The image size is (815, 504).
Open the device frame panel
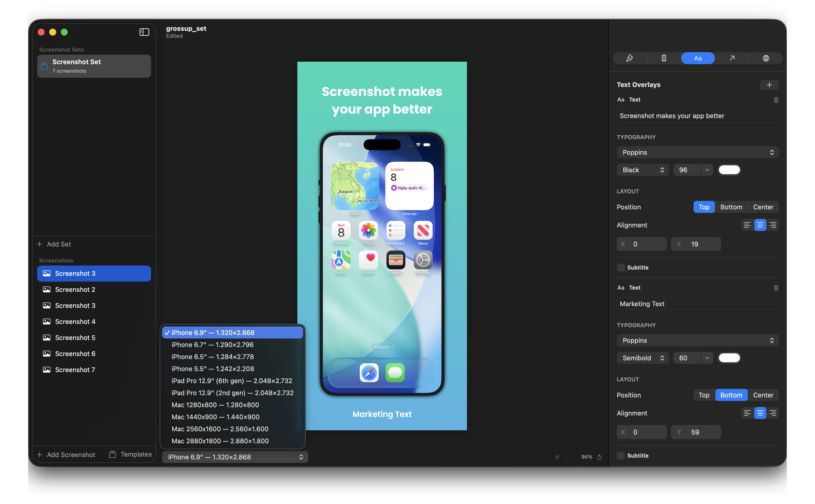[x=664, y=58]
